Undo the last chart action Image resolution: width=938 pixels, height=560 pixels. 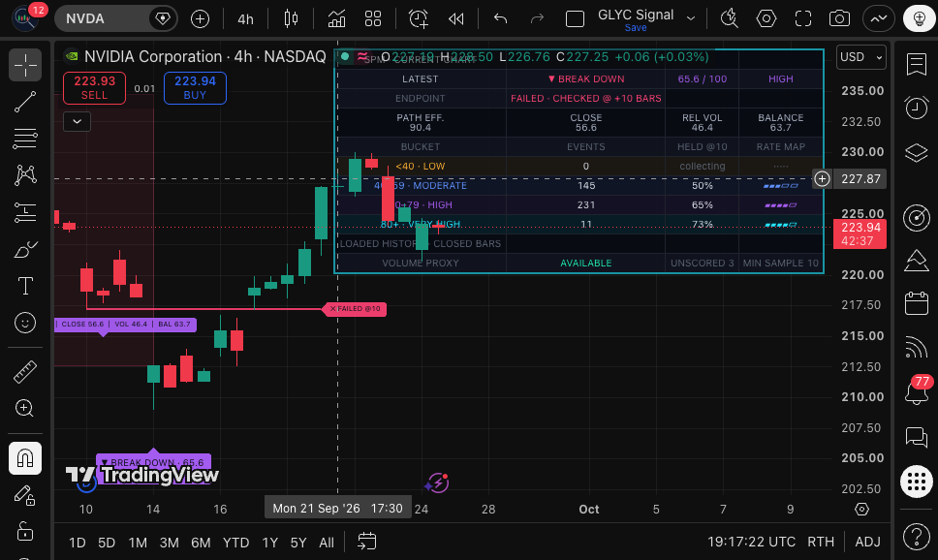tap(500, 18)
